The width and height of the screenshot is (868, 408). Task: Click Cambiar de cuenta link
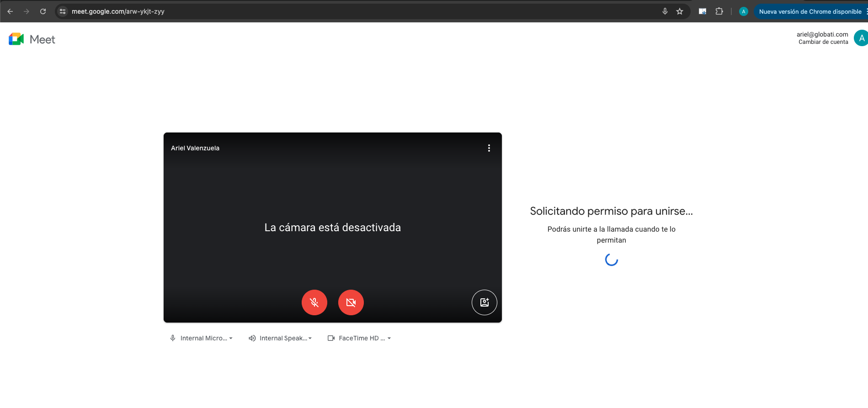pos(823,42)
